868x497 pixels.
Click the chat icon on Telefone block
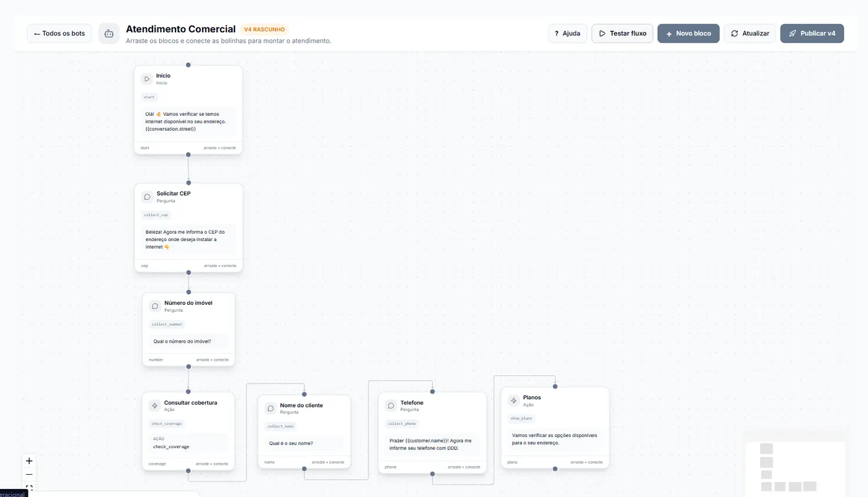click(391, 405)
